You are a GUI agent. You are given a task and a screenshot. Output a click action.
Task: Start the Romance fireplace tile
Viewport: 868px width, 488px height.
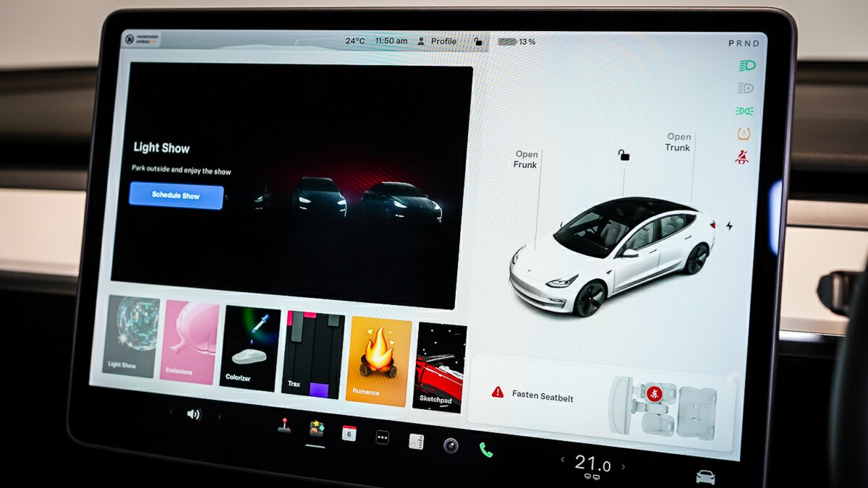pyautogui.click(x=379, y=361)
